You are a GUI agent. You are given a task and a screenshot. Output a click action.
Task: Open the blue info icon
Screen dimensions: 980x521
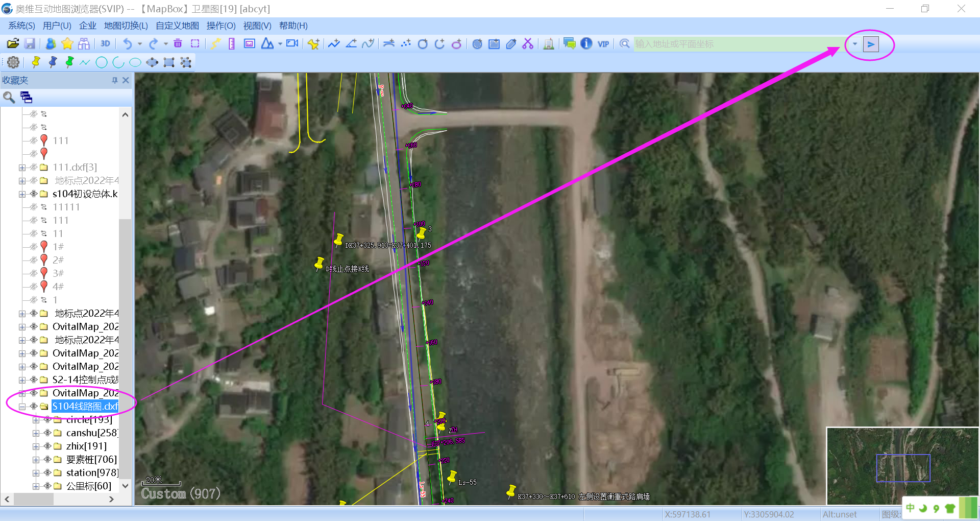586,44
